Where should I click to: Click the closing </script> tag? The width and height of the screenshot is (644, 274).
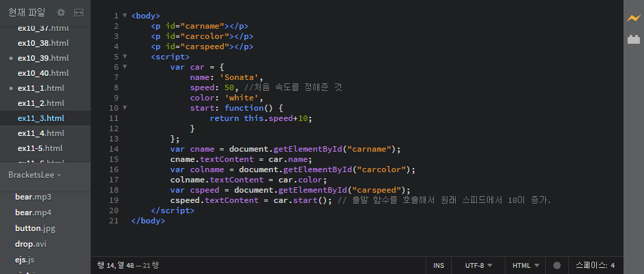pos(173,210)
